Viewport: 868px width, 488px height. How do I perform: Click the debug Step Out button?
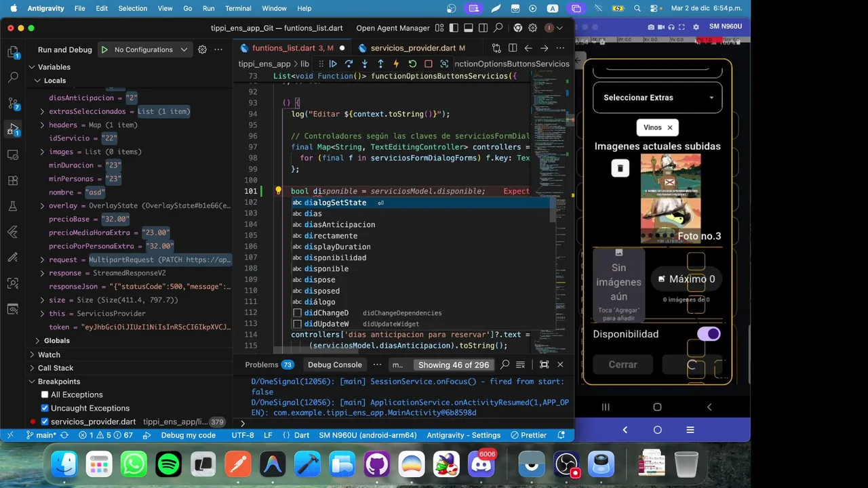point(380,64)
